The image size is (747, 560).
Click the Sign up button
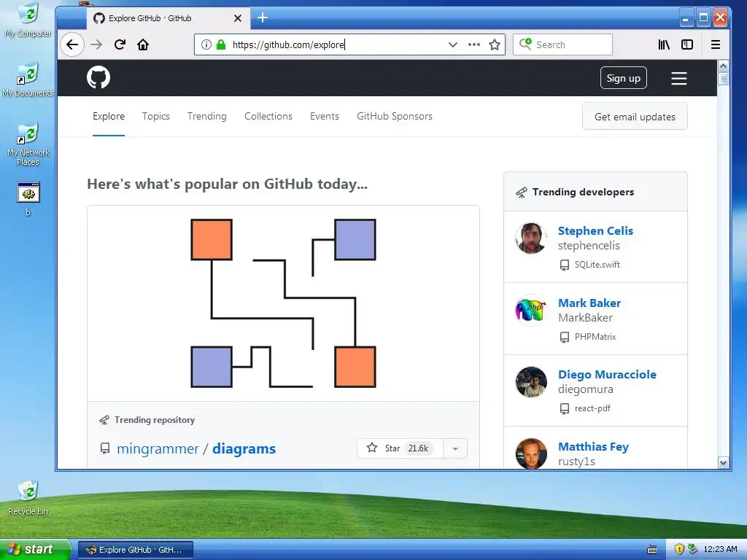tap(623, 78)
